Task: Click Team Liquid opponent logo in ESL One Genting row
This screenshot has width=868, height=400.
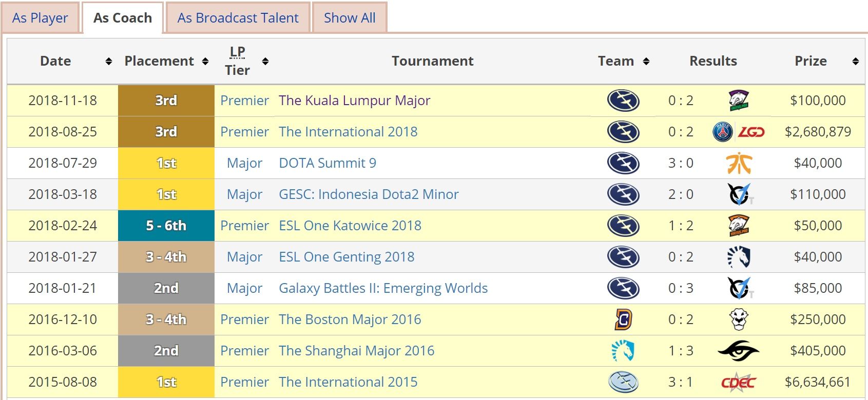Action: pyautogui.click(x=739, y=257)
